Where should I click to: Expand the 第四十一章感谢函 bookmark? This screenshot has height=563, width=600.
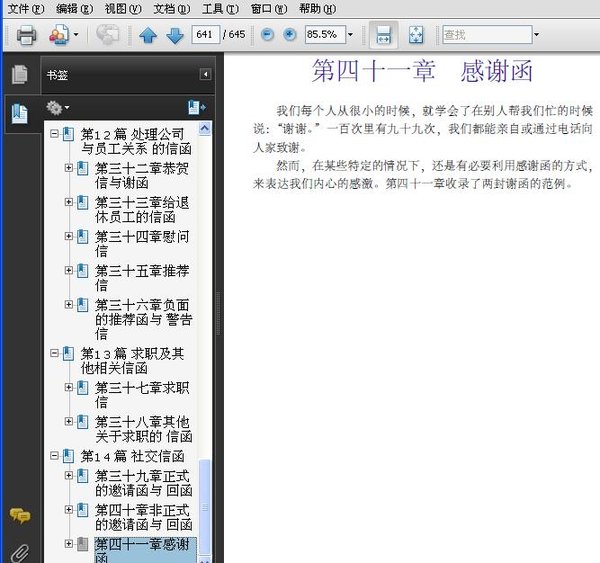tap(68, 543)
